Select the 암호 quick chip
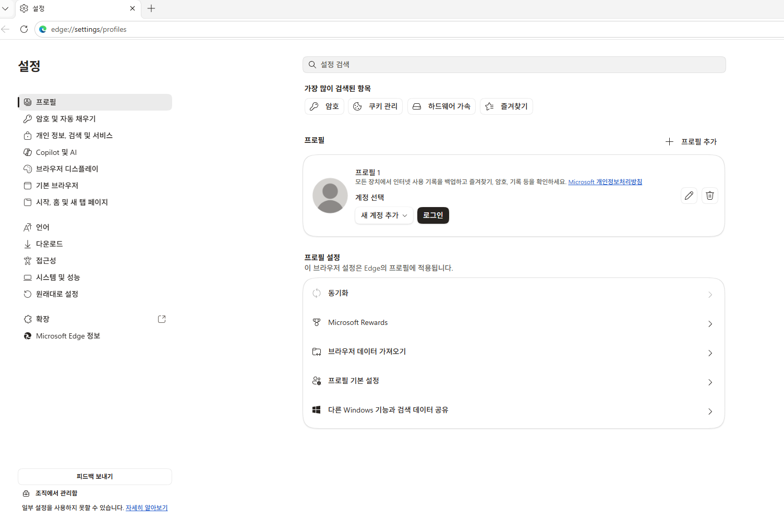The width and height of the screenshot is (784, 532). click(x=324, y=106)
